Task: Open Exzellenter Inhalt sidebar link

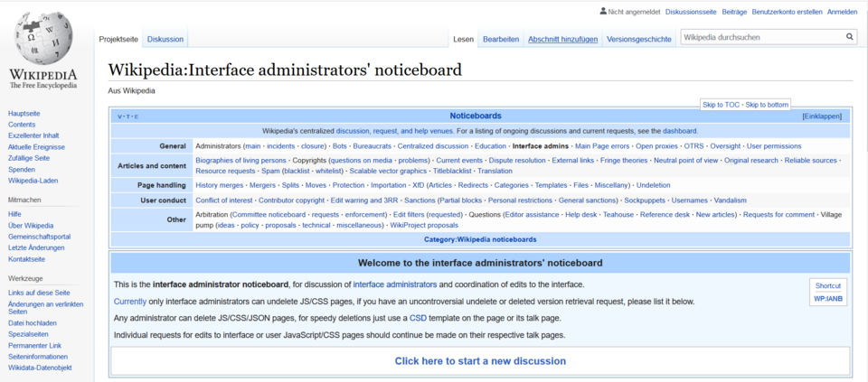Action: (x=33, y=135)
